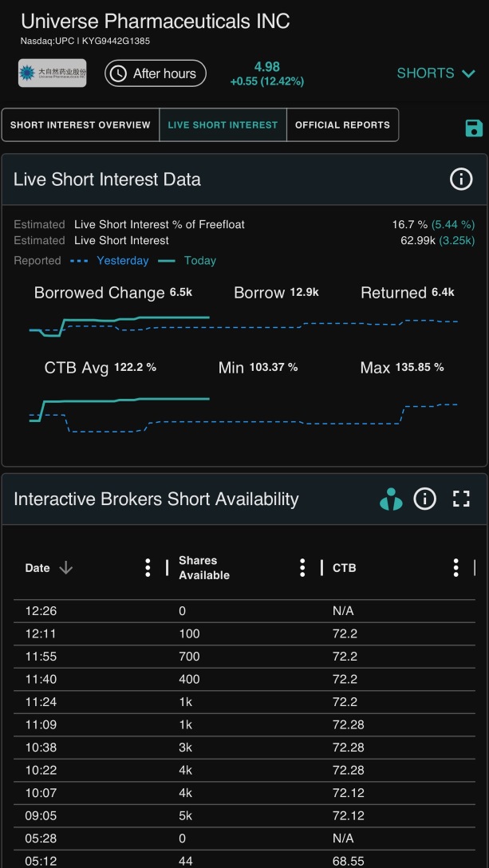Select the Live Short Interest tab
Viewport: 489px width, 868px height.
[223, 124]
